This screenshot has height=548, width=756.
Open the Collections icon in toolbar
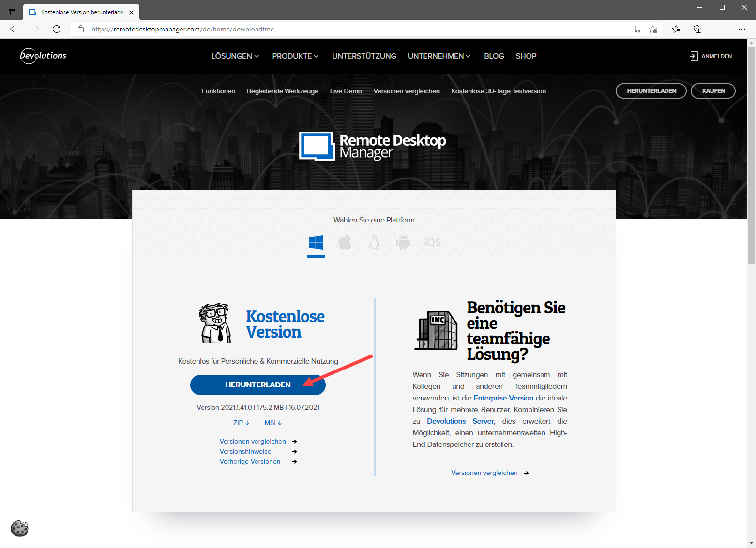tap(697, 29)
